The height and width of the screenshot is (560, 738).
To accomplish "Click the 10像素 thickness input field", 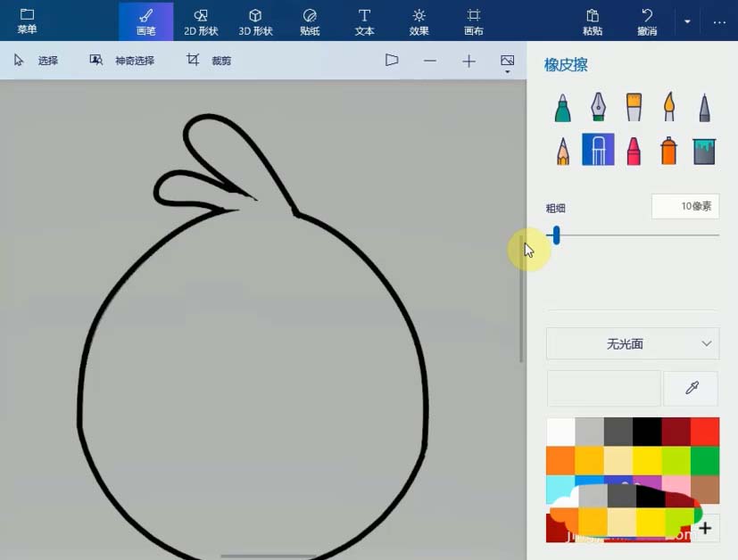I will pyautogui.click(x=685, y=206).
